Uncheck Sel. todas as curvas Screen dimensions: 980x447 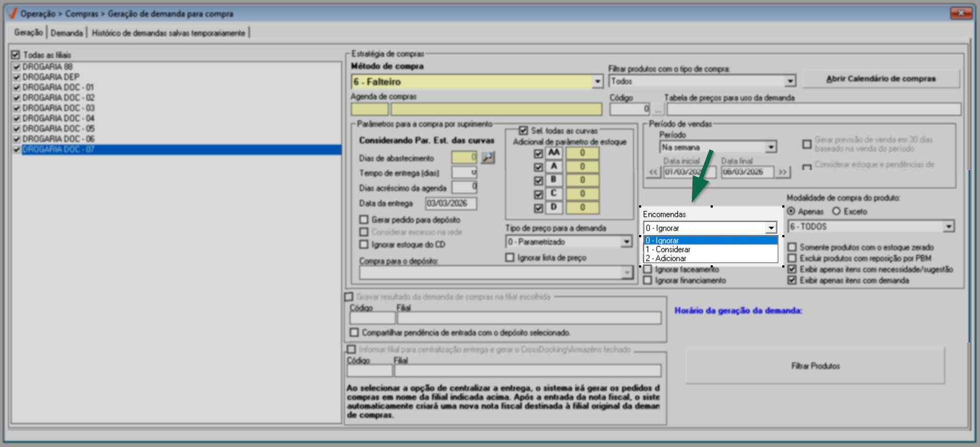(523, 131)
